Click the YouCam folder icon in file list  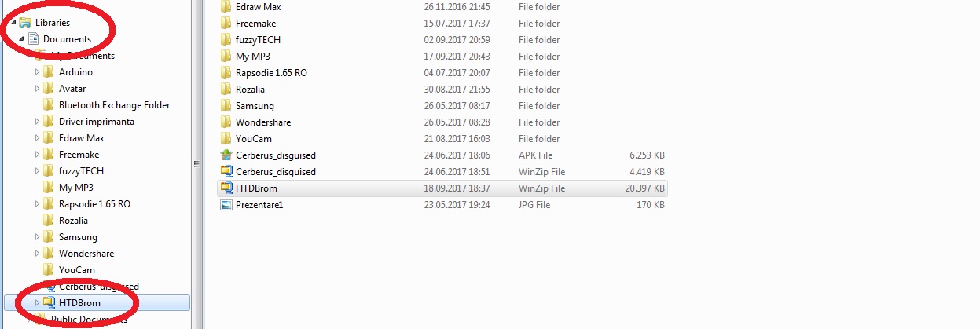point(226,139)
